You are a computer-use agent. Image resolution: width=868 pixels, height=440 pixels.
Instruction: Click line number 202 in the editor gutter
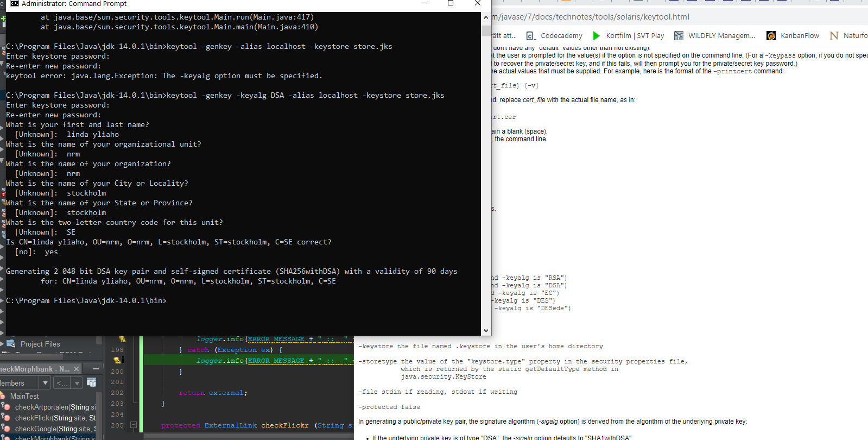(x=117, y=393)
